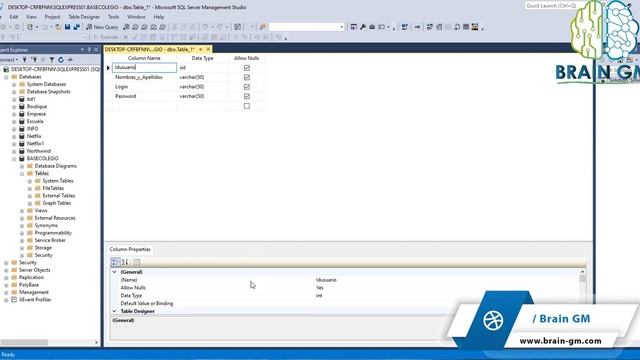This screenshot has width=640, height=360.
Task: Click the Password column name cell
Action: 144,96
